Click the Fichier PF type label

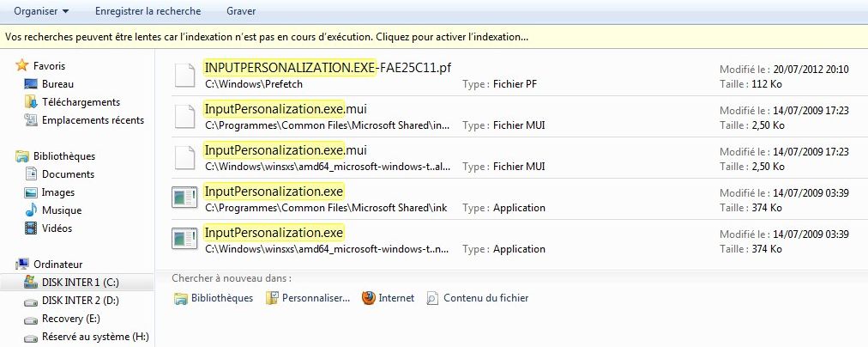(x=515, y=84)
